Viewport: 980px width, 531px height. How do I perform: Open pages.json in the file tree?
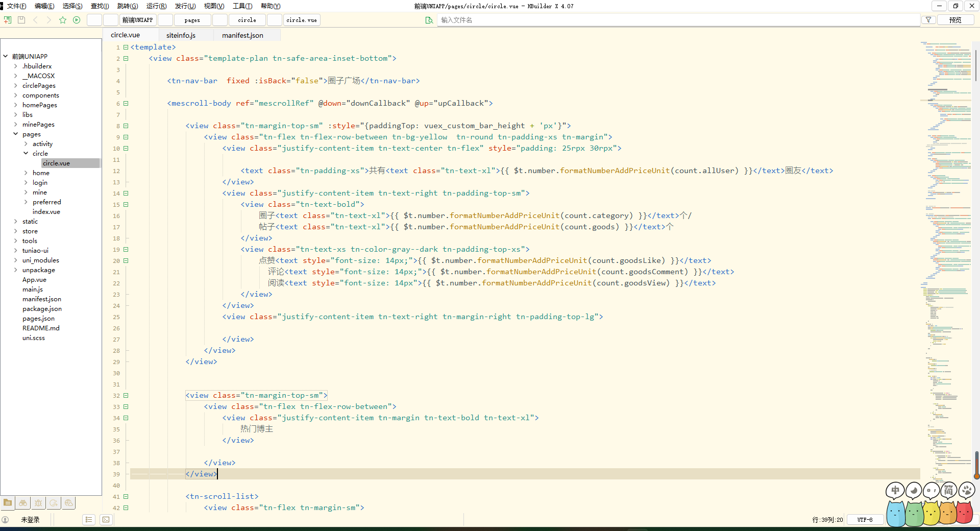(x=38, y=318)
